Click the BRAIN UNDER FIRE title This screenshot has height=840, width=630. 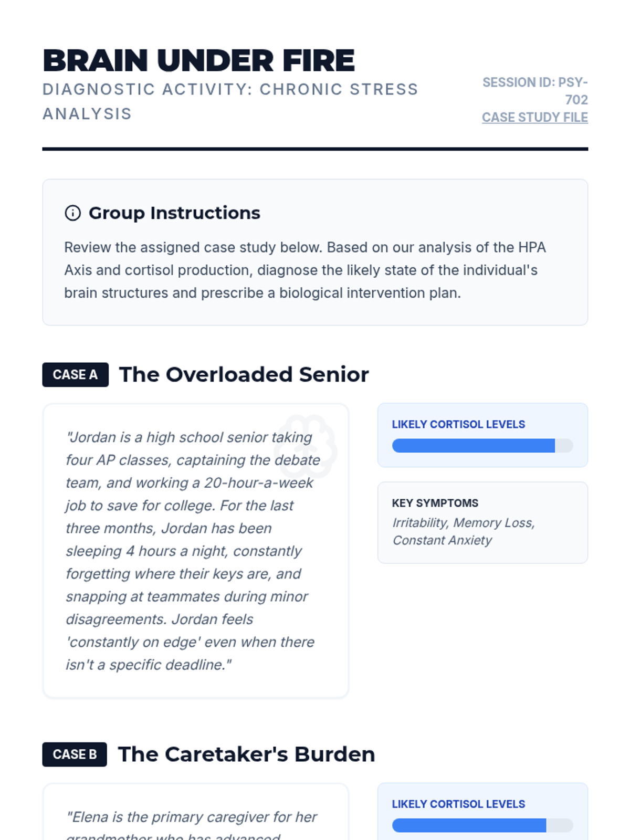(198, 60)
